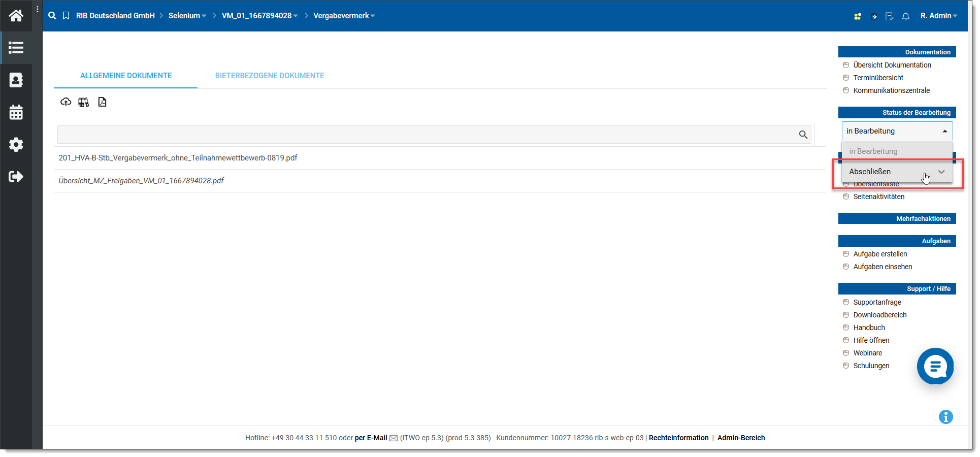Click the logout sidebar icon
Screen dimensions: 980x457
16,176
